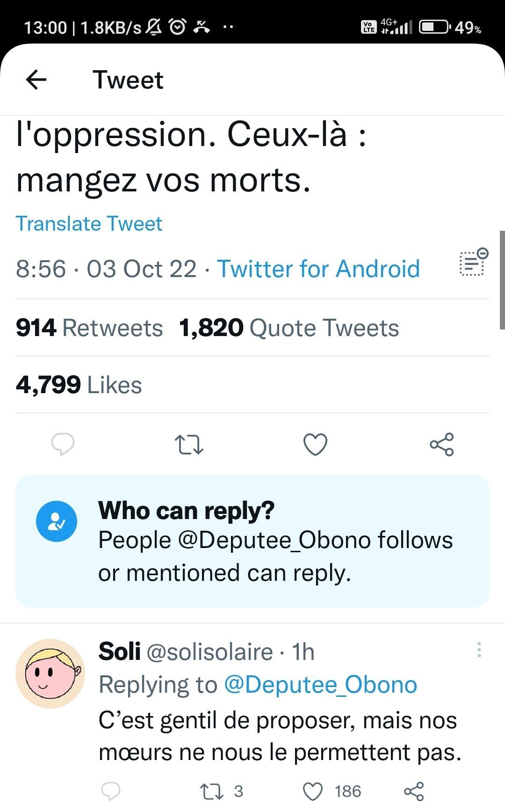Share Soli's reply

click(414, 791)
